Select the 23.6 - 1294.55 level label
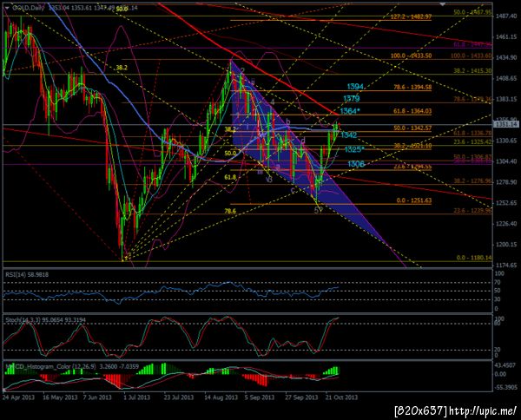The height and width of the screenshot is (420, 521). 412,167
